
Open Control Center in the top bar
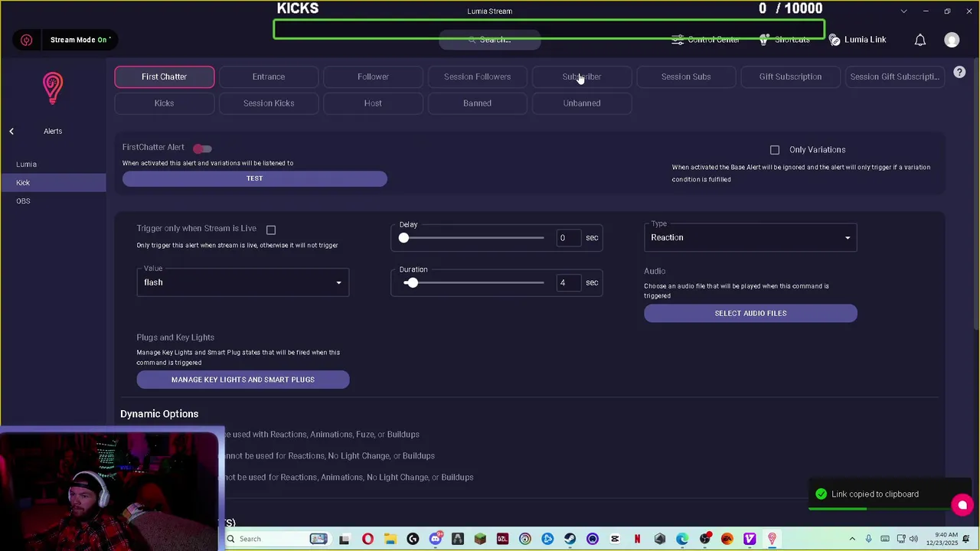705,40
